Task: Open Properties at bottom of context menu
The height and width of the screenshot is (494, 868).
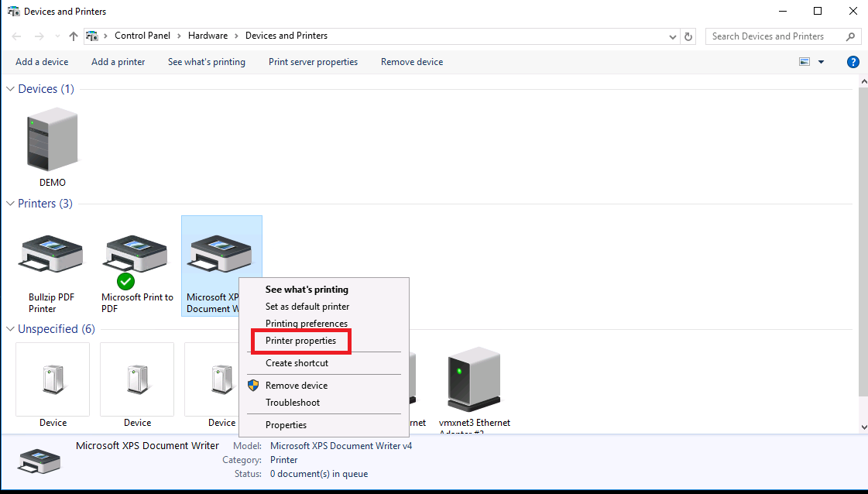Action: click(286, 425)
